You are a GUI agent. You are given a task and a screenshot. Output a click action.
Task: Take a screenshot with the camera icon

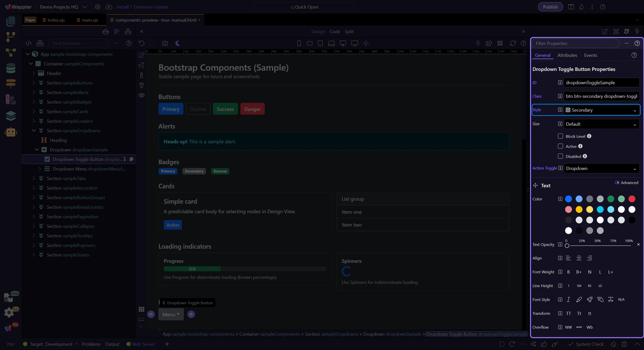coord(165,43)
